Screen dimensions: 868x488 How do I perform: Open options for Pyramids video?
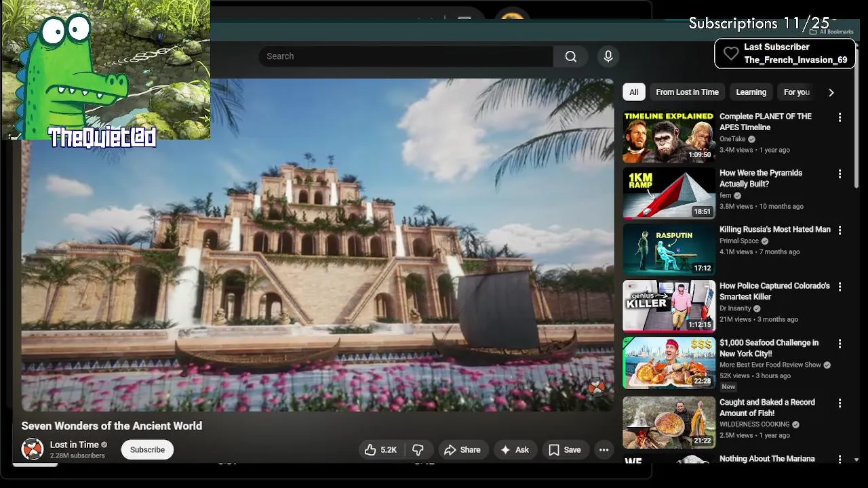840,174
